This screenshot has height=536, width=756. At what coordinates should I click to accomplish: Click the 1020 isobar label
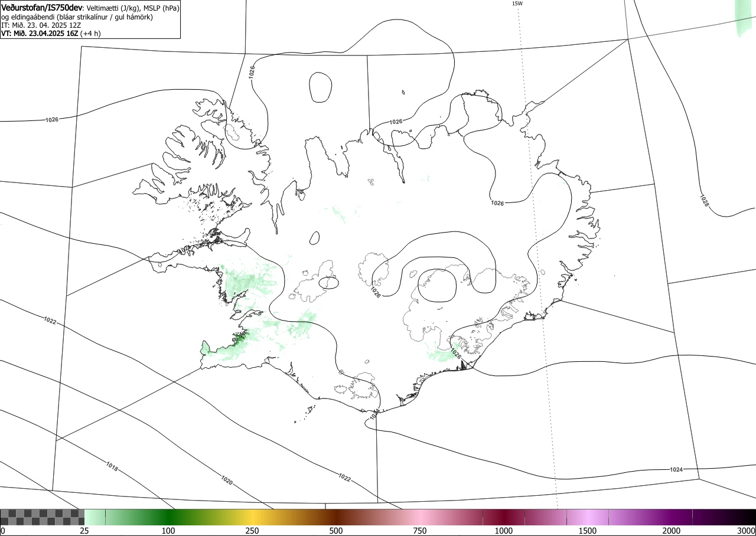point(226,480)
